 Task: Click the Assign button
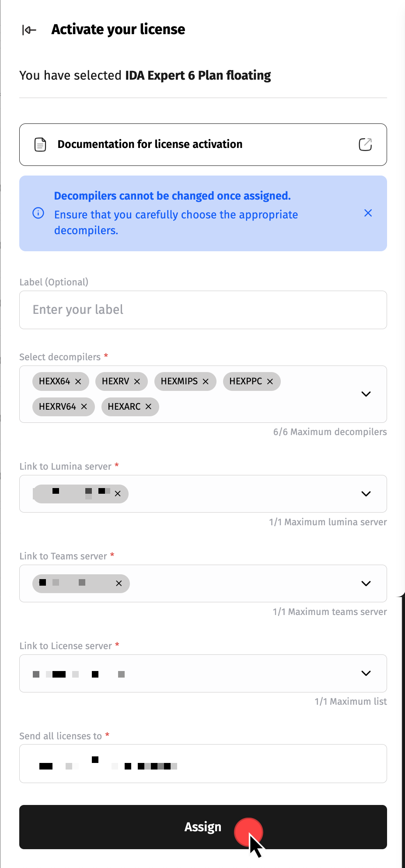click(203, 827)
